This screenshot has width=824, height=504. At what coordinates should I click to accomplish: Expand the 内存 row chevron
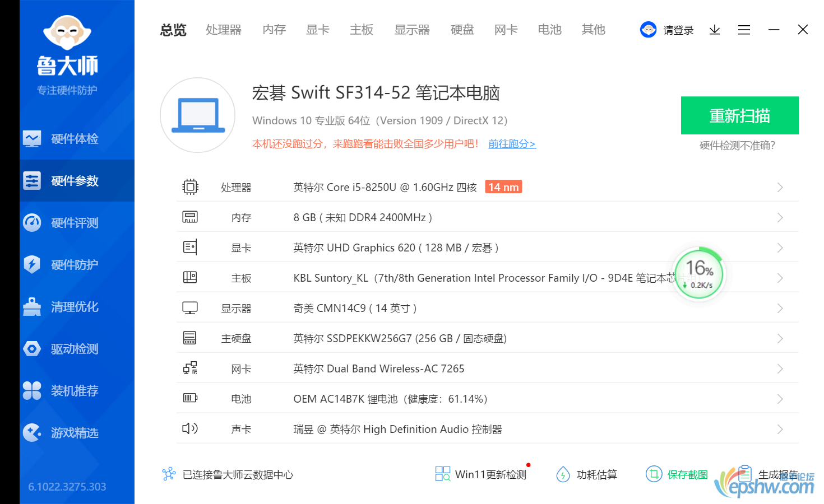[780, 217]
